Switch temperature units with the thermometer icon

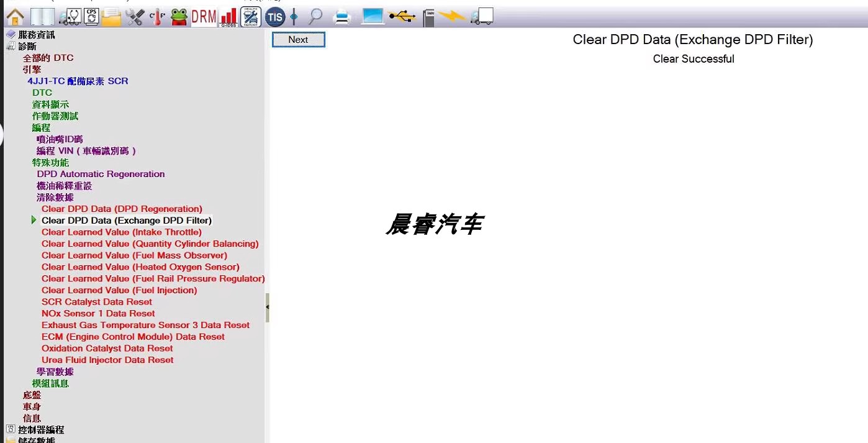click(157, 17)
